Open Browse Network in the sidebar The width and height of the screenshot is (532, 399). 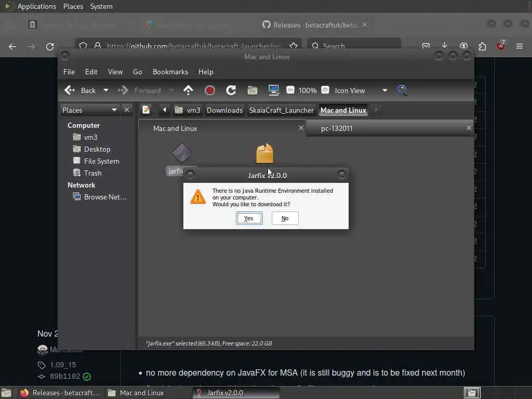[x=100, y=197]
